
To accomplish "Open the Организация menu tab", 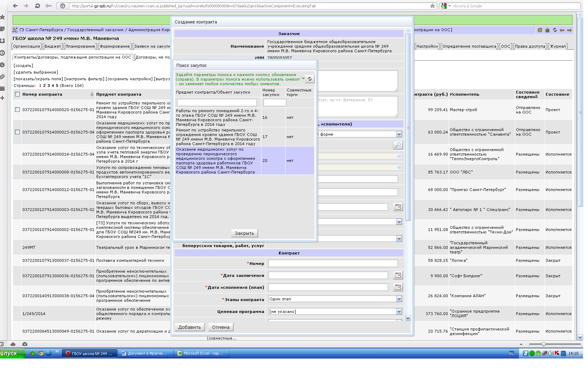I will click(x=27, y=46).
